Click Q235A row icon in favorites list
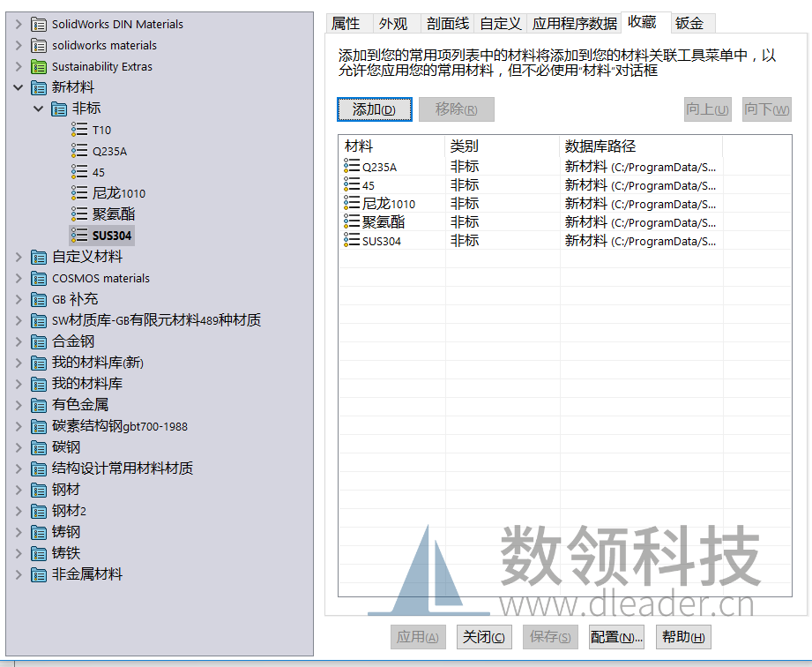Viewport: 812px width, 667px height. 352,166
